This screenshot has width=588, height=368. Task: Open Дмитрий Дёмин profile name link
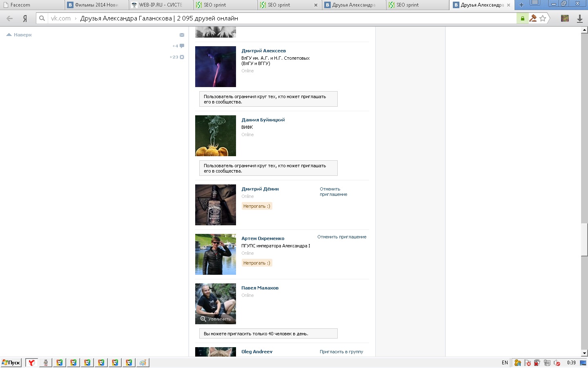coord(260,189)
